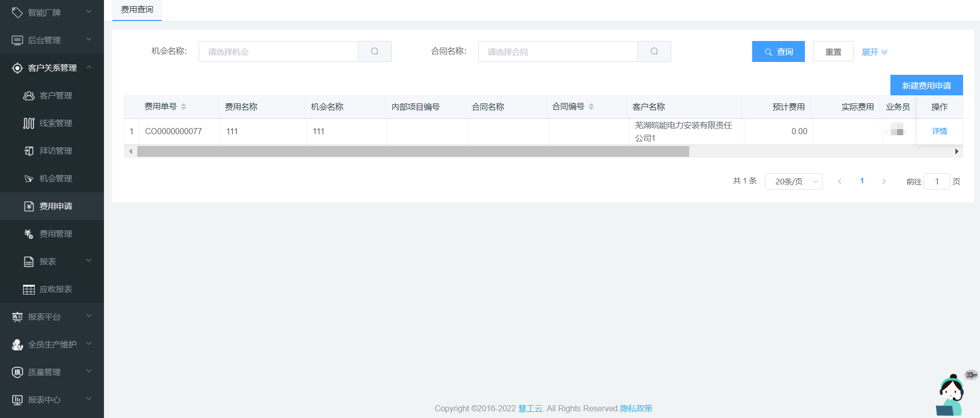Open 详情 link for CO0000000077
The height and width of the screenshot is (418, 980).
(939, 131)
